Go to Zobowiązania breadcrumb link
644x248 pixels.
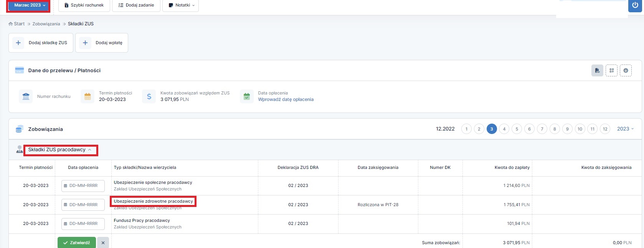(46, 24)
